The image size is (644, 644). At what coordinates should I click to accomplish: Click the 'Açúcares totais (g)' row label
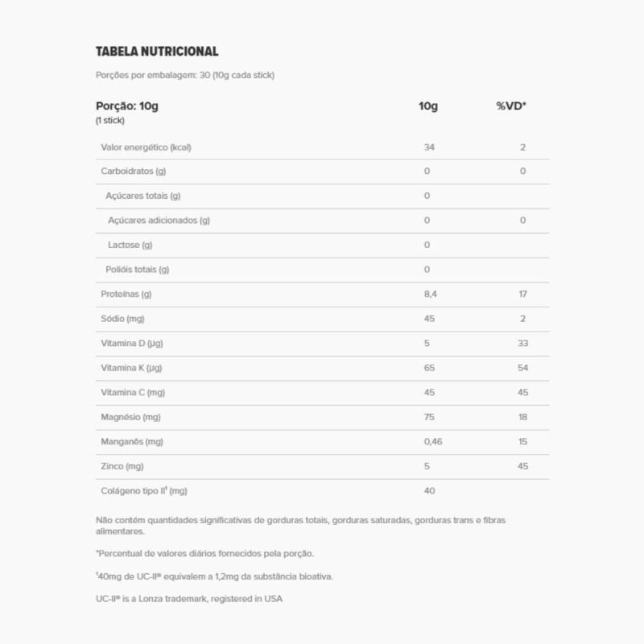coord(143,196)
